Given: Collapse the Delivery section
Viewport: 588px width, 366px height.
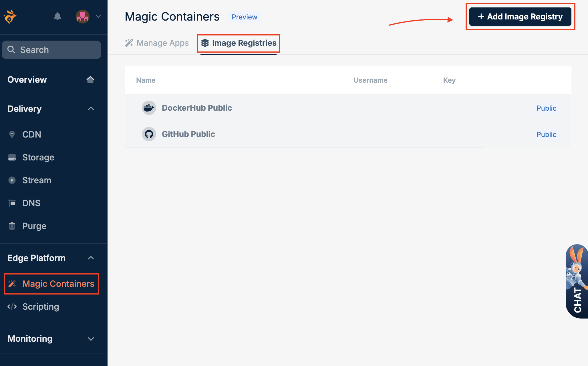Looking at the screenshot, I should pyautogui.click(x=91, y=109).
